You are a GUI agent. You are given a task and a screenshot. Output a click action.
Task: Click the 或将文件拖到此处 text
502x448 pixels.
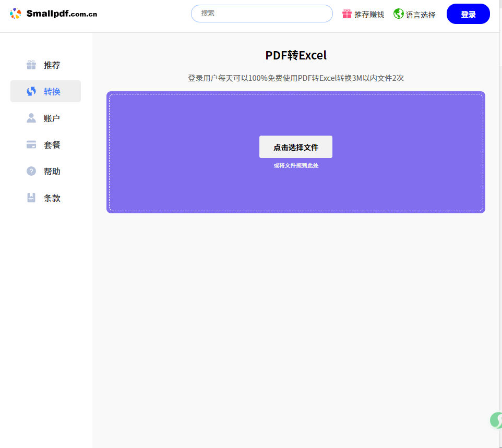tap(296, 165)
